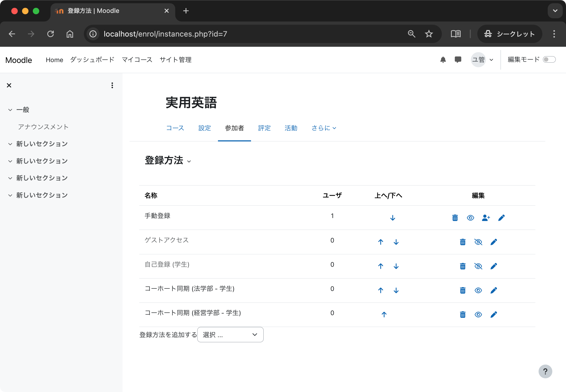Delete the 手動登録 enrolment method
The image size is (566, 392).
pyautogui.click(x=455, y=218)
